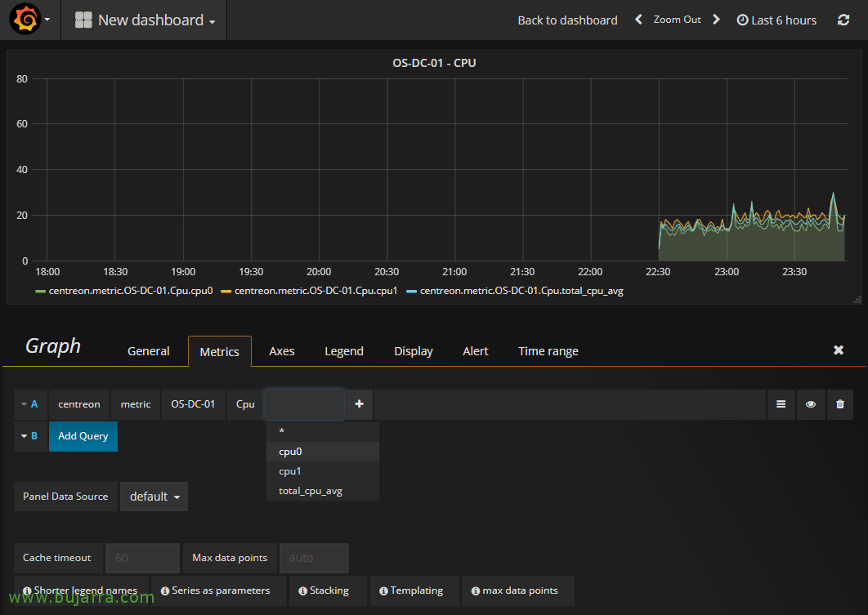Click the OS-DC-01 metric segment
This screenshot has height=615, width=868.
pyautogui.click(x=193, y=404)
